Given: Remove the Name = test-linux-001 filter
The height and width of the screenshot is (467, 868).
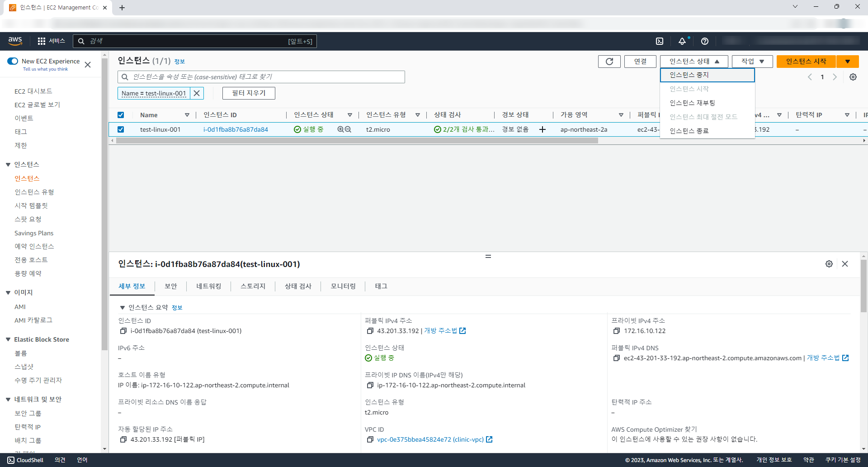Looking at the screenshot, I should pos(197,93).
